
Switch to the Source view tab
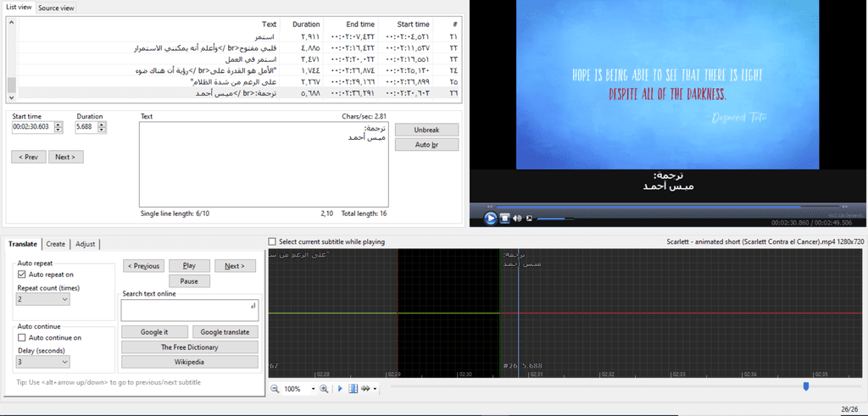click(x=56, y=8)
